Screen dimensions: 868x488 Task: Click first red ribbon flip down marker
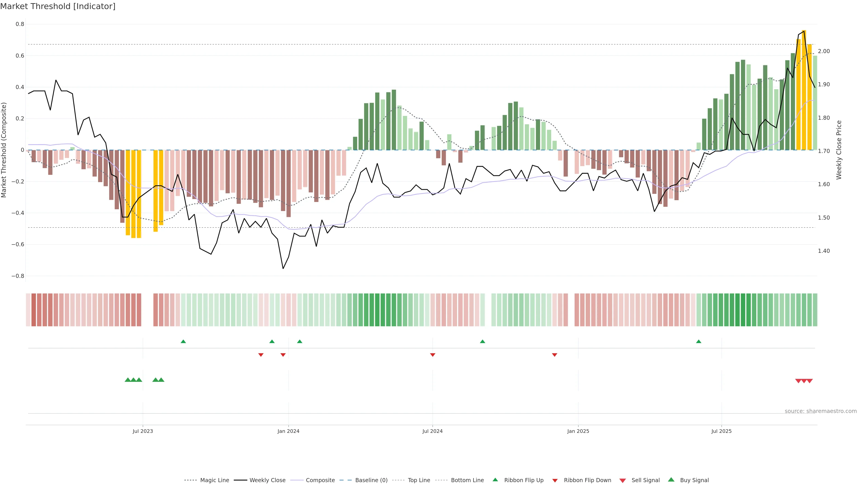pos(261,355)
